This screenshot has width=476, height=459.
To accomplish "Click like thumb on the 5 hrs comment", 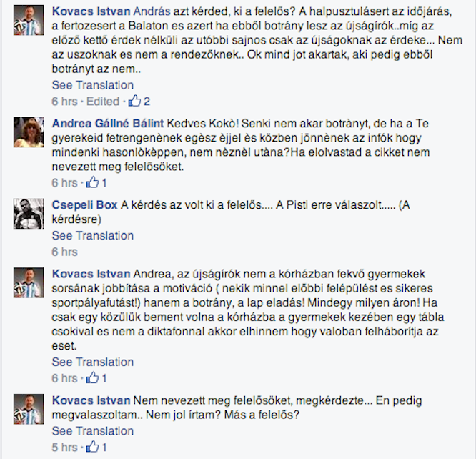I will coord(92,447).
